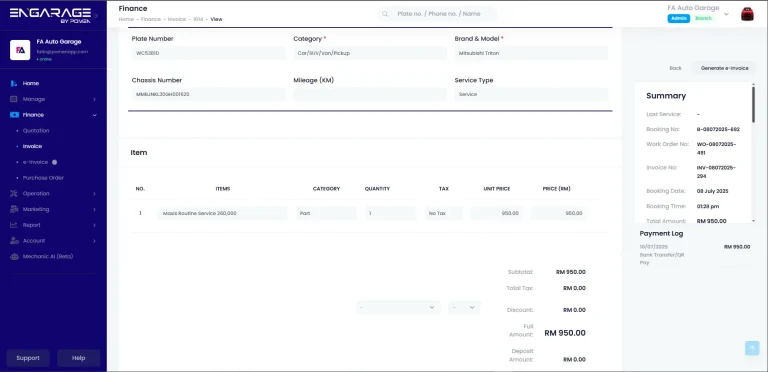The image size is (768, 372).
Task: Click the ENGARAGE brand logo
Action: 50,15
